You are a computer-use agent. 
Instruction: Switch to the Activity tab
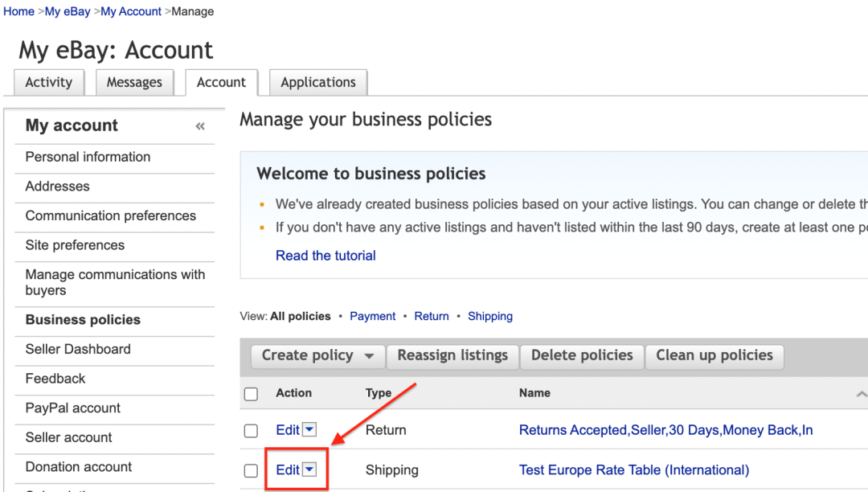[x=49, y=82]
